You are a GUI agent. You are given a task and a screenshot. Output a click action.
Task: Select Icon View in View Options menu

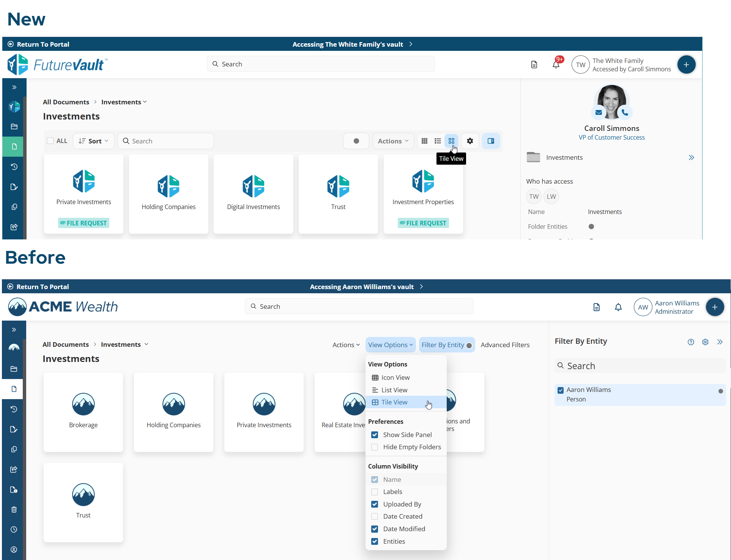tap(395, 378)
